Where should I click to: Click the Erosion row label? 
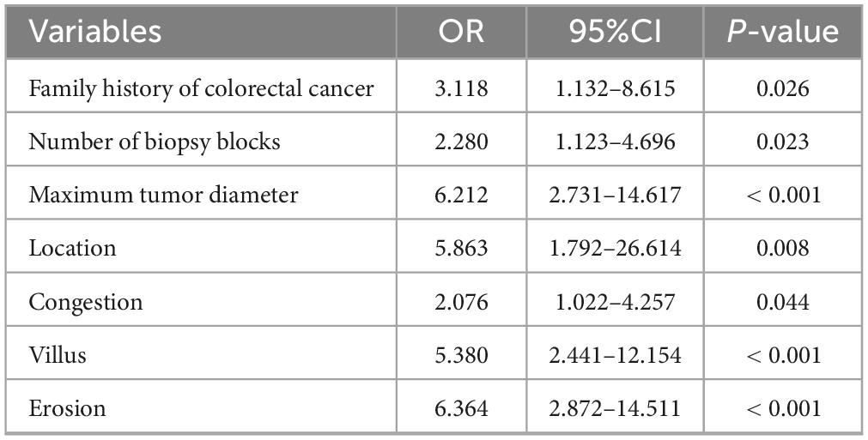[x=68, y=408]
